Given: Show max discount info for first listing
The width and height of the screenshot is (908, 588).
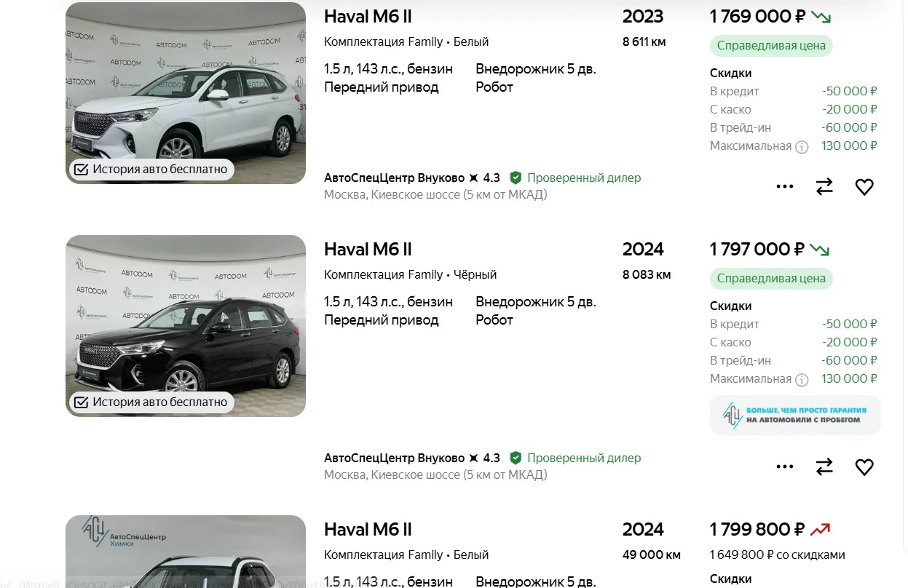Looking at the screenshot, I should point(802,146).
